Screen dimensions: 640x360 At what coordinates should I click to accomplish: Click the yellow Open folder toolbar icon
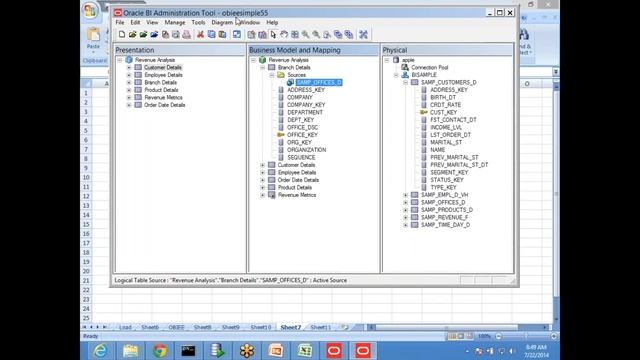pyautogui.click(x=133, y=35)
